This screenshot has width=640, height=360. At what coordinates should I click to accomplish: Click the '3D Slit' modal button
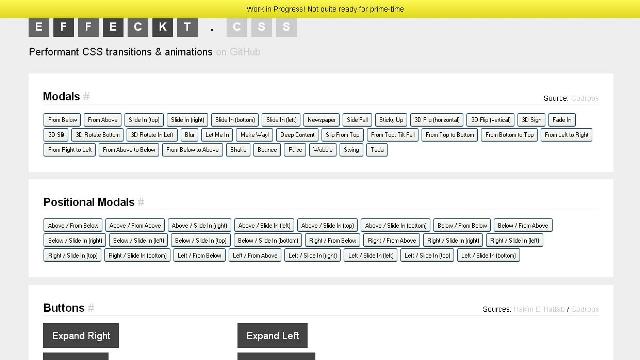tap(56, 135)
